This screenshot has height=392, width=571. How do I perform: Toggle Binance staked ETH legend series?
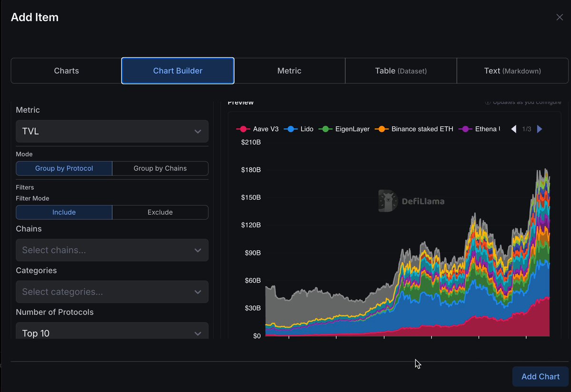point(414,129)
